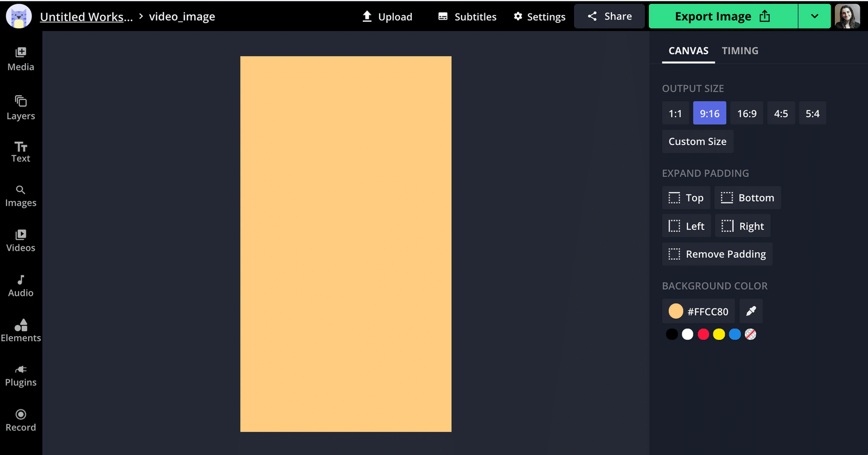
Task: Select the 1:1 output size
Action: 675,113
